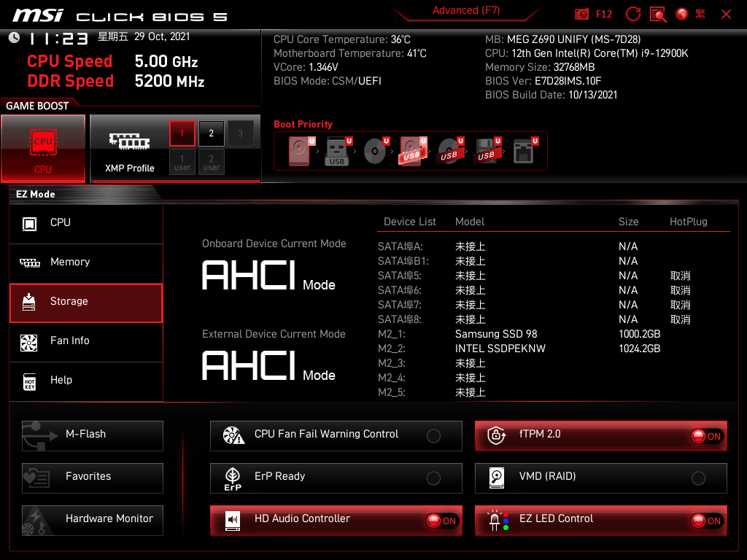Click the optical disc boot device icon

pyautogui.click(x=376, y=151)
